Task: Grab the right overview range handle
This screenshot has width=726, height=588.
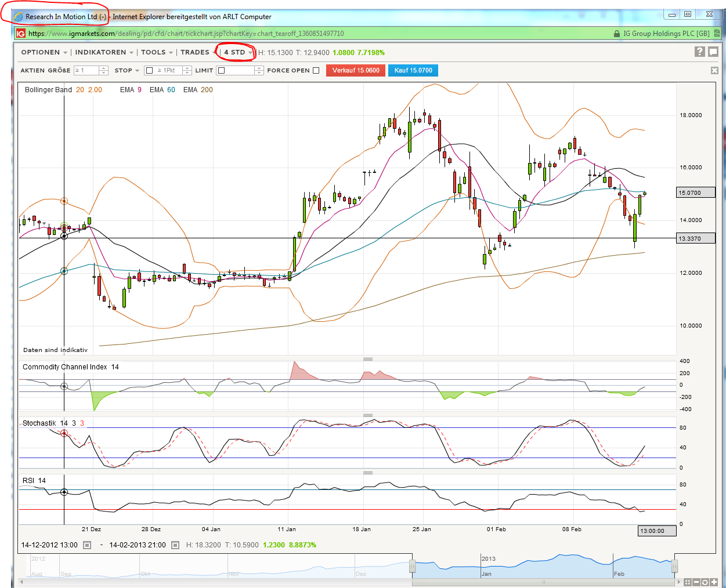Action: click(674, 565)
